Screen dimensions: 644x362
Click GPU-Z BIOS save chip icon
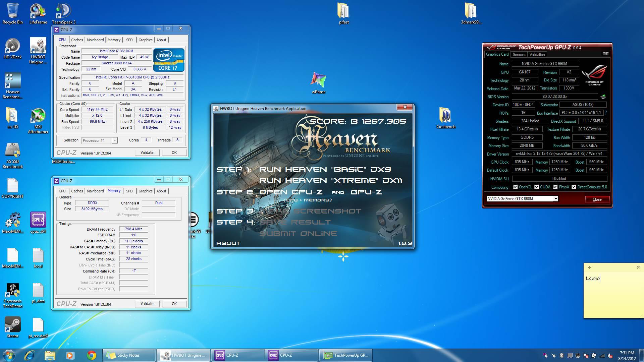(x=603, y=97)
